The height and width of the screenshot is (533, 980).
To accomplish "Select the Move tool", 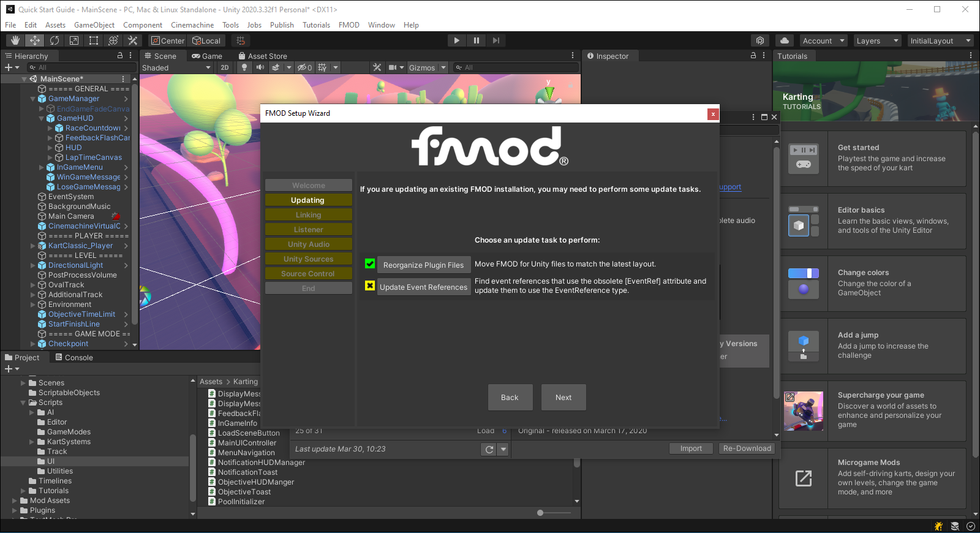I will click(x=35, y=40).
